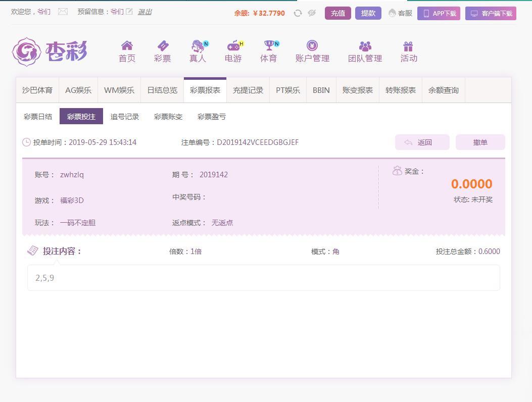Select the 追号记录 sub-tab

pyautogui.click(x=125, y=117)
